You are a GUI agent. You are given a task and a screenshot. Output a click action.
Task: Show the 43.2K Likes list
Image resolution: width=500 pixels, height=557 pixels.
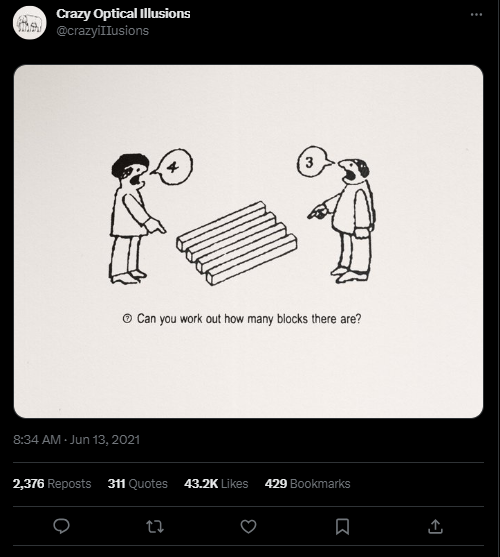(216, 483)
